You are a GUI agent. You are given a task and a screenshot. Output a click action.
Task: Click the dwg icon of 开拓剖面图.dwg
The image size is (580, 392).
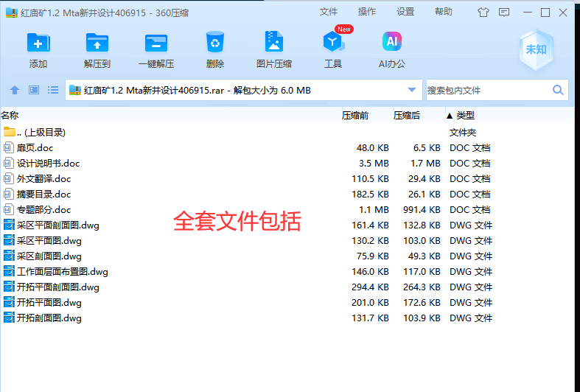coord(9,318)
